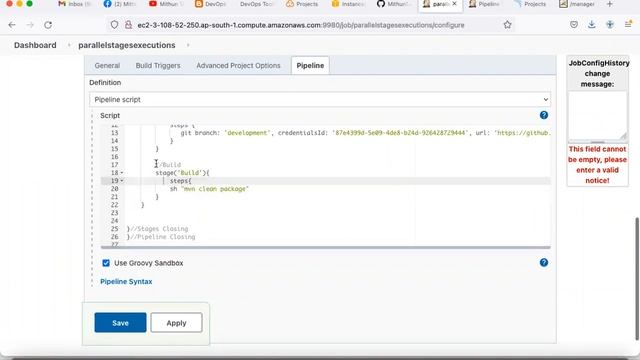Viewport: 640px width, 360px height.
Task: Switch to the Pipeline browser tab
Action: (484, 4)
